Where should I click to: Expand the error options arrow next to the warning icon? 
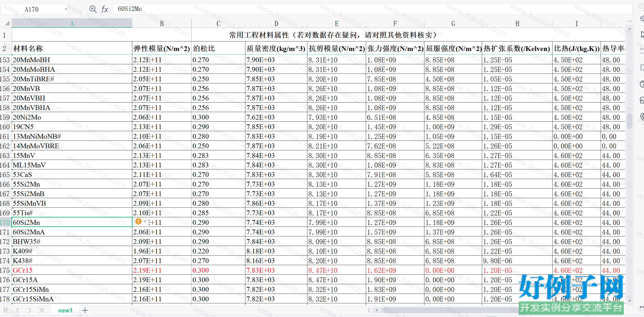pyautogui.click(x=145, y=221)
